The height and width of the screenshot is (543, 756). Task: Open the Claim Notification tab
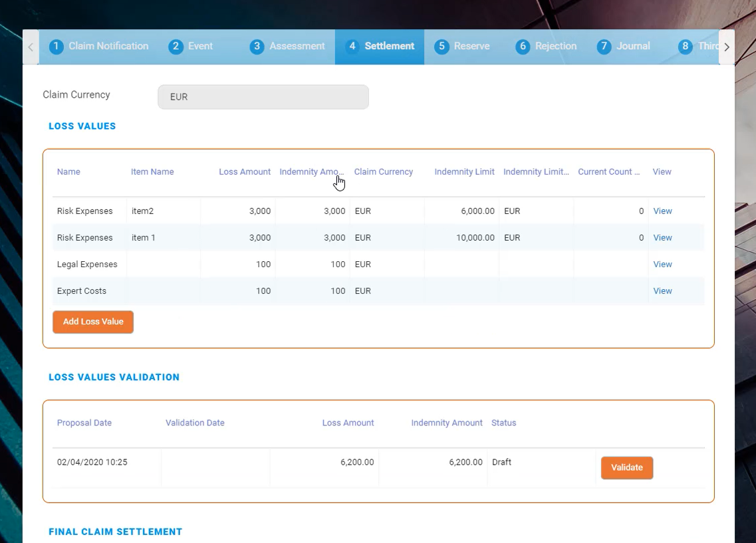coord(99,47)
